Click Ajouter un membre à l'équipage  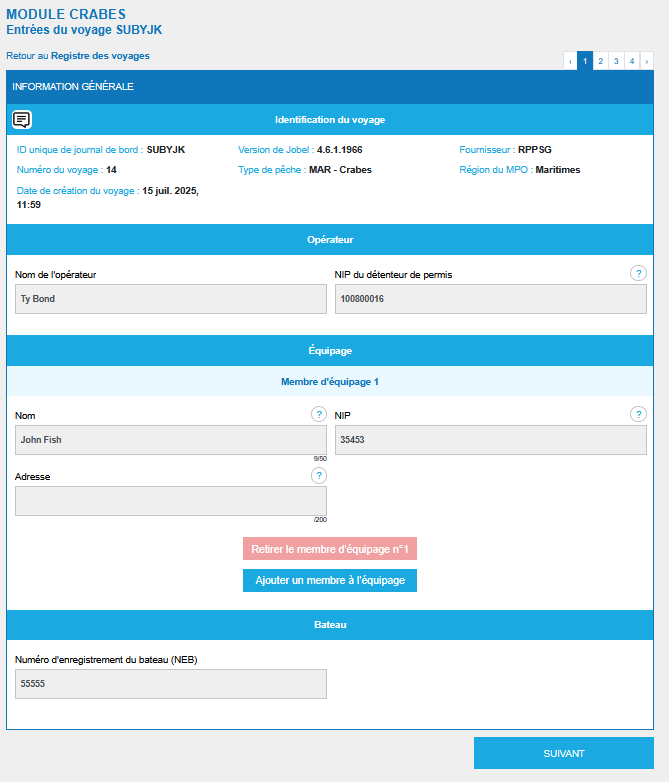click(329, 581)
